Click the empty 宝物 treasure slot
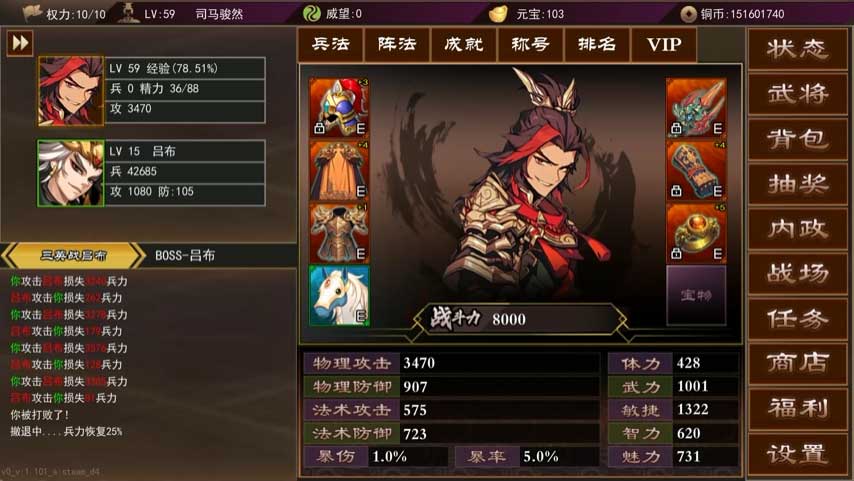Viewport: 854px width, 481px height. pyautogui.click(x=696, y=296)
